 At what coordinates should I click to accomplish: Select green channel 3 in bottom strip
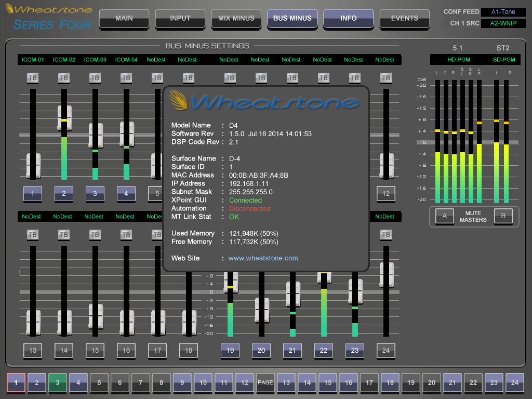pyautogui.click(x=57, y=383)
